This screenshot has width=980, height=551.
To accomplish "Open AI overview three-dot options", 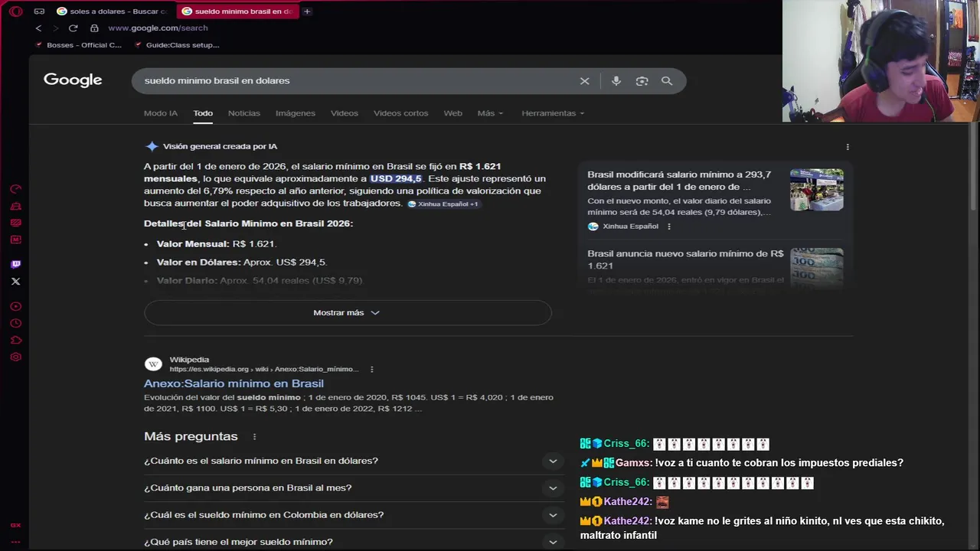I will (847, 147).
